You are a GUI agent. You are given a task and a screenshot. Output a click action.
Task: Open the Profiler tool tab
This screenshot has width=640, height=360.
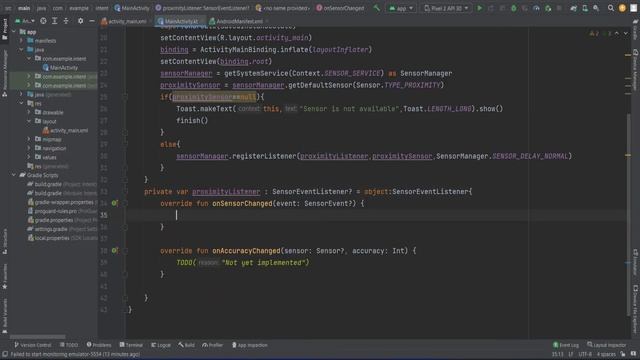[213, 345]
